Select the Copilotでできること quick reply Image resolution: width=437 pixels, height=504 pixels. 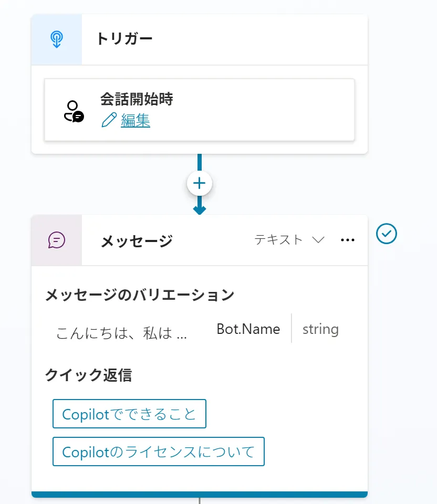pyautogui.click(x=129, y=414)
